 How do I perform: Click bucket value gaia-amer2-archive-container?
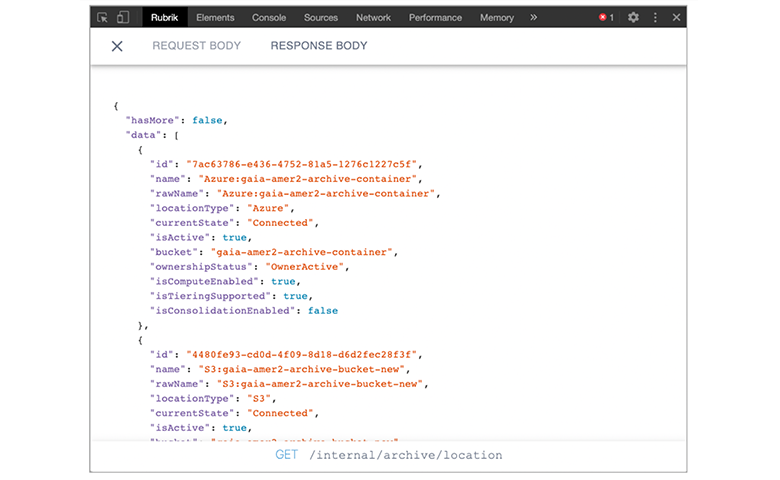pyautogui.click(x=301, y=252)
